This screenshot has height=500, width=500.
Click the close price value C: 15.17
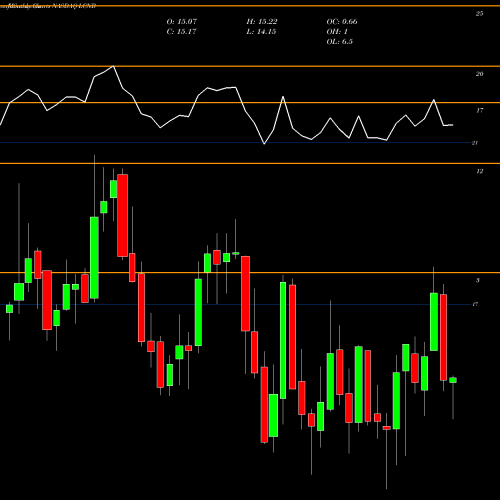181,32
